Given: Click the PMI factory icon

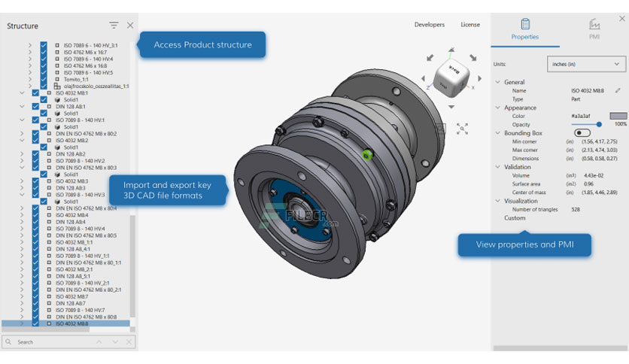Looking at the screenshot, I should pos(594,24).
